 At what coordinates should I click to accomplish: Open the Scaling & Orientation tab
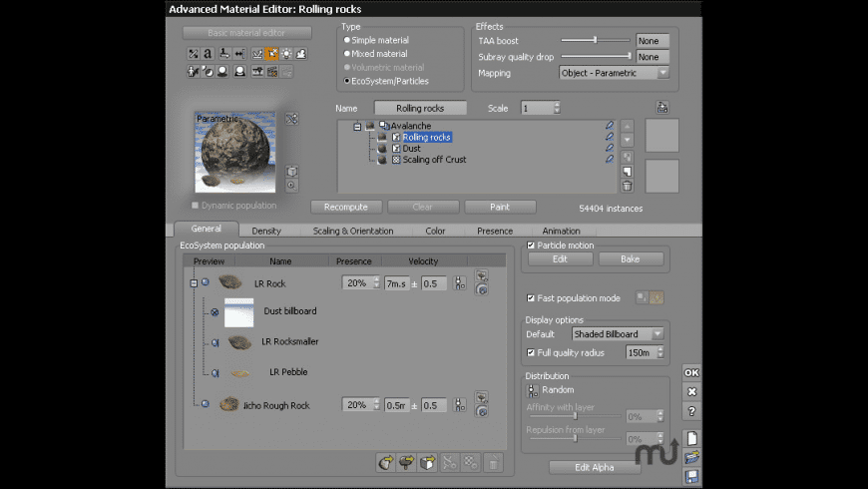click(x=353, y=231)
